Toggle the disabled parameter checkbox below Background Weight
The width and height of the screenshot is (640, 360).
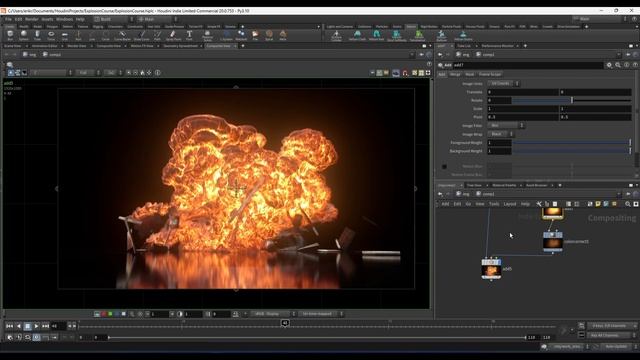click(x=444, y=167)
